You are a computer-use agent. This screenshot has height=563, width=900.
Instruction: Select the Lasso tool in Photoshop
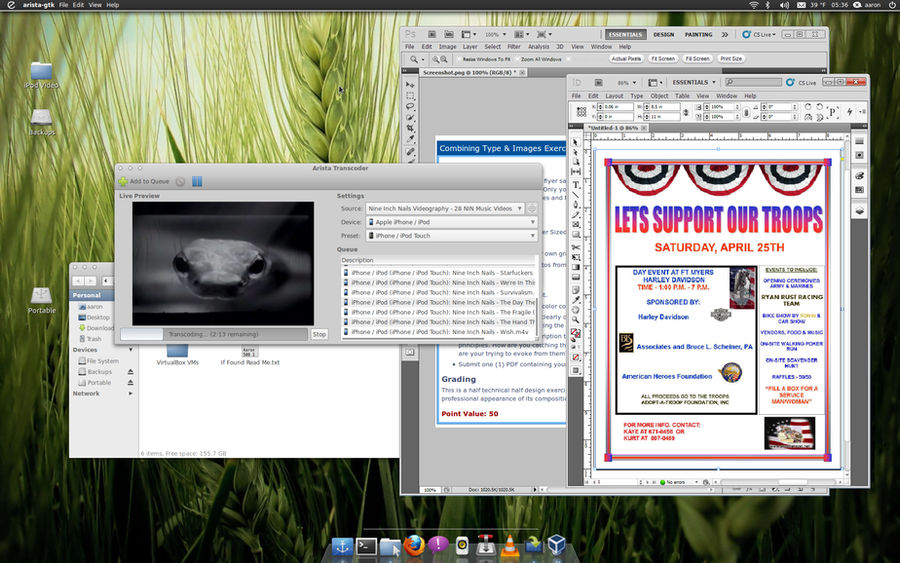pos(410,106)
